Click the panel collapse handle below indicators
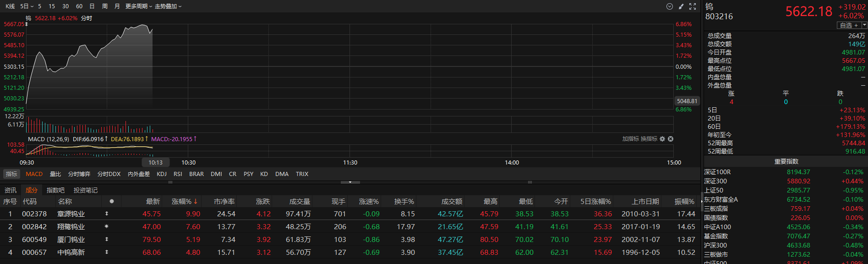 point(350,182)
